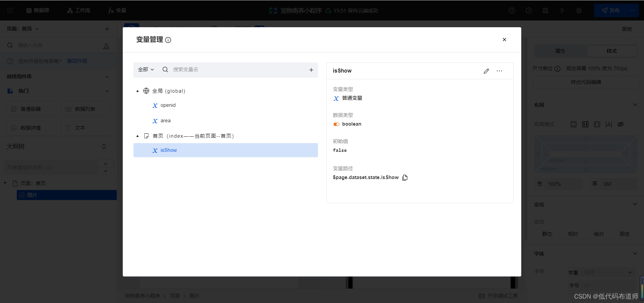This screenshot has height=303, width=644.
Task: Click the save disk icon
Action: pyautogui.click(x=545, y=10)
